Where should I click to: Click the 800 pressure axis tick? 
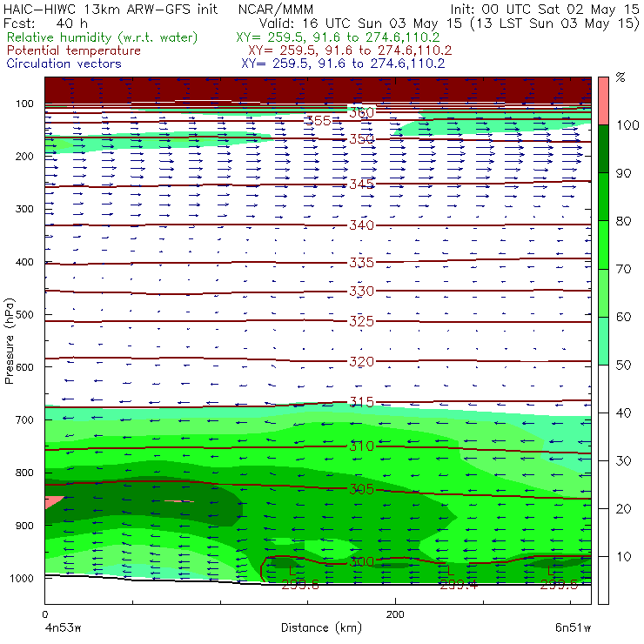click(24, 473)
